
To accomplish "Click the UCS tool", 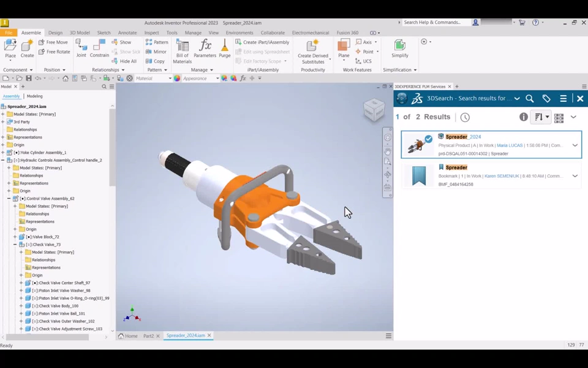I will (363, 61).
